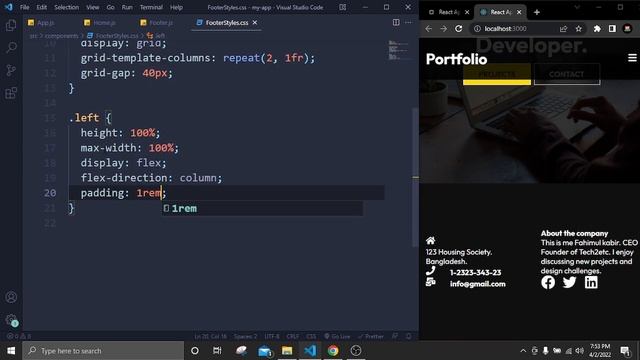This screenshot has height=360, width=640.
Task: Split the editor to the right
Action: pos(396,22)
